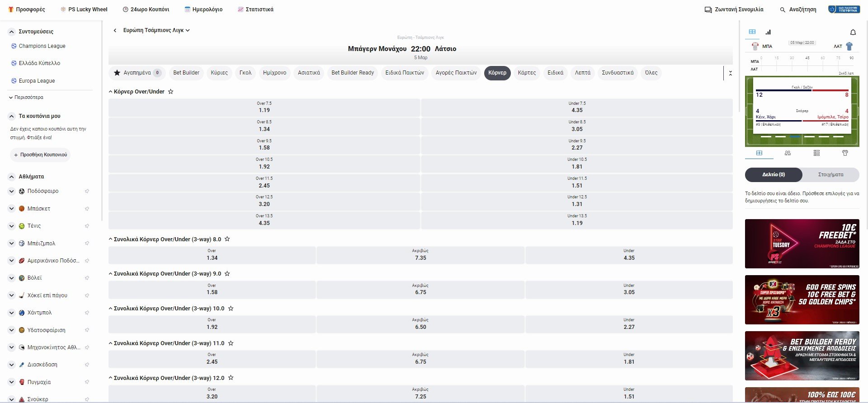Viewport: 868px width, 403px height.
Task: Go back using the left arrow
Action: click(x=115, y=30)
